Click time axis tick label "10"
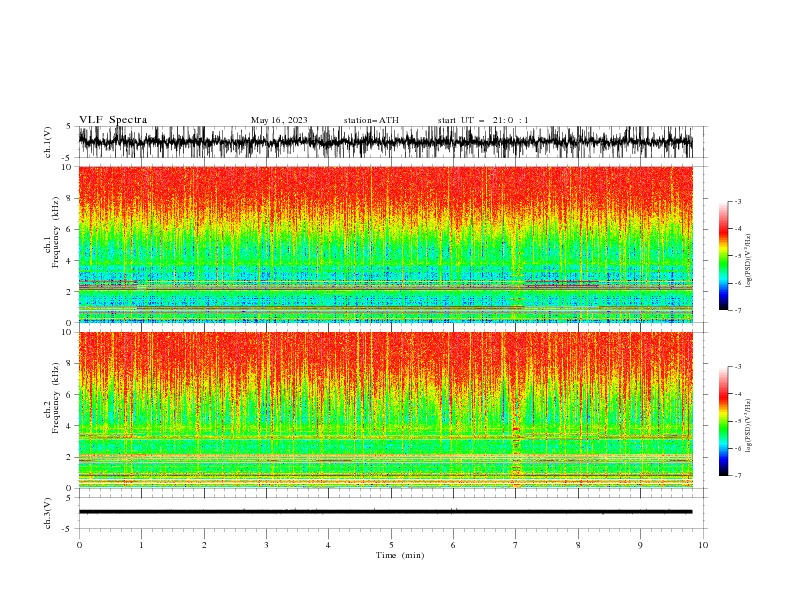Viewport: 792px width, 612px height. click(x=703, y=545)
